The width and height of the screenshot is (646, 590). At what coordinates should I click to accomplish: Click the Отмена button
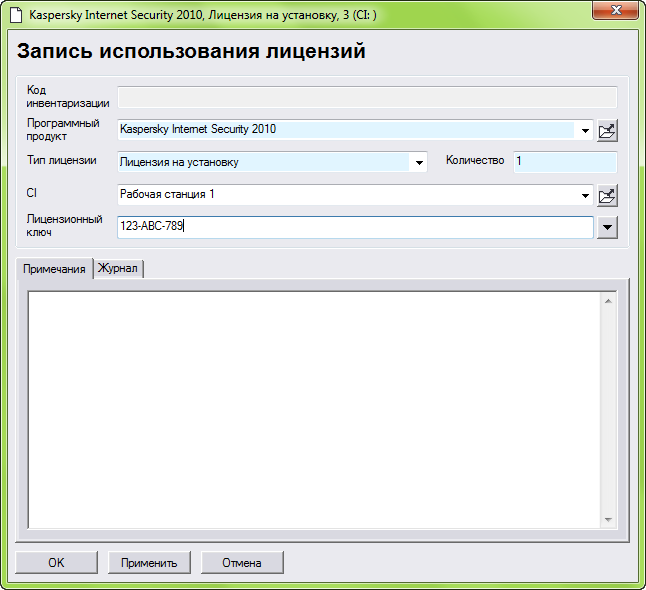tap(242, 562)
